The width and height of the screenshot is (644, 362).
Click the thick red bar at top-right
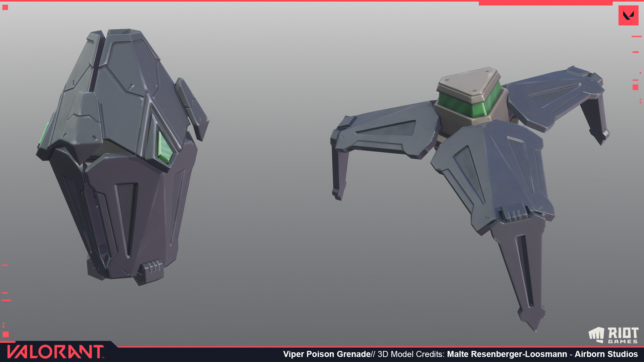coord(545,3)
